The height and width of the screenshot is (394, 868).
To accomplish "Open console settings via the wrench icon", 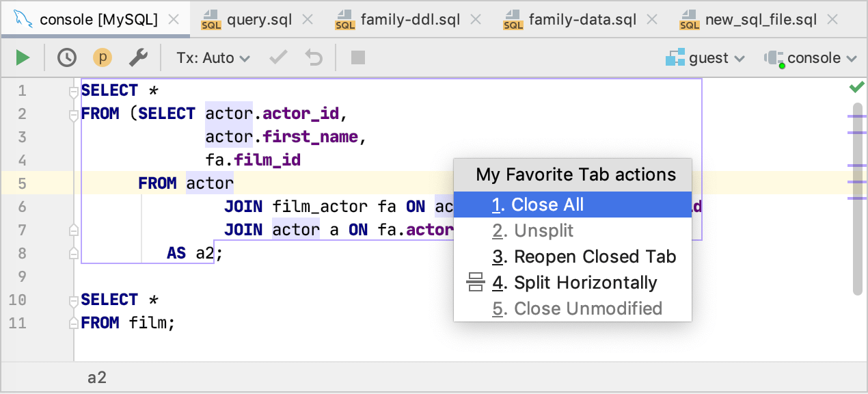I will tap(139, 57).
